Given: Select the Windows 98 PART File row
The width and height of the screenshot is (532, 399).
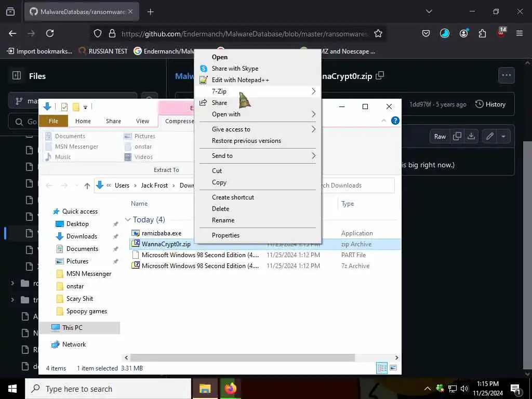Looking at the screenshot, I should point(264,255).
